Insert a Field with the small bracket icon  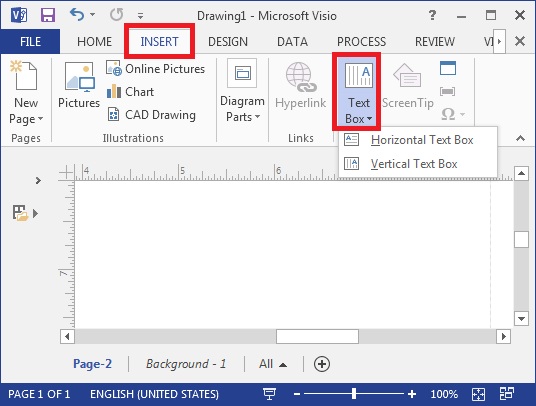pyautogui.click(x=447, y=91)
